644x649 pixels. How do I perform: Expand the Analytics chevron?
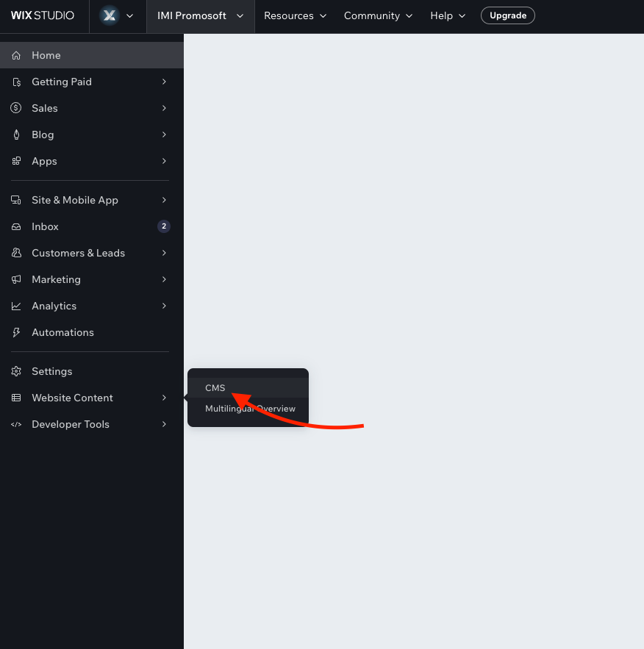165,306
